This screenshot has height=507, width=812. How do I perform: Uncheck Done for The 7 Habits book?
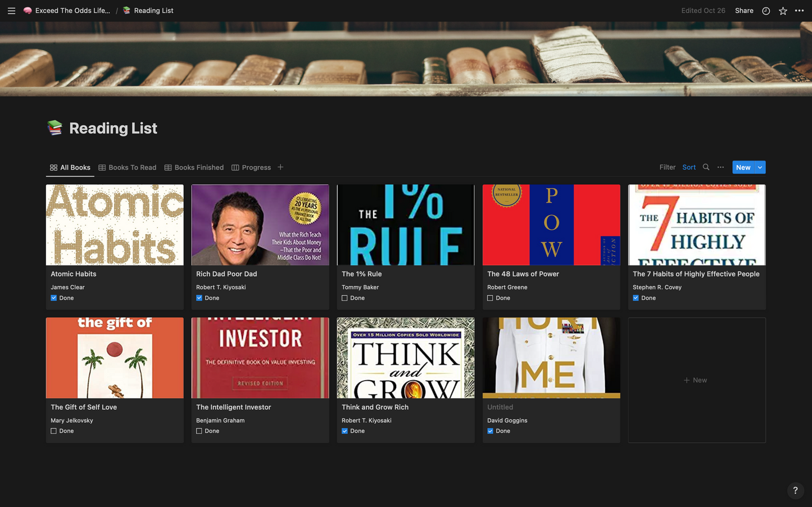636,298
